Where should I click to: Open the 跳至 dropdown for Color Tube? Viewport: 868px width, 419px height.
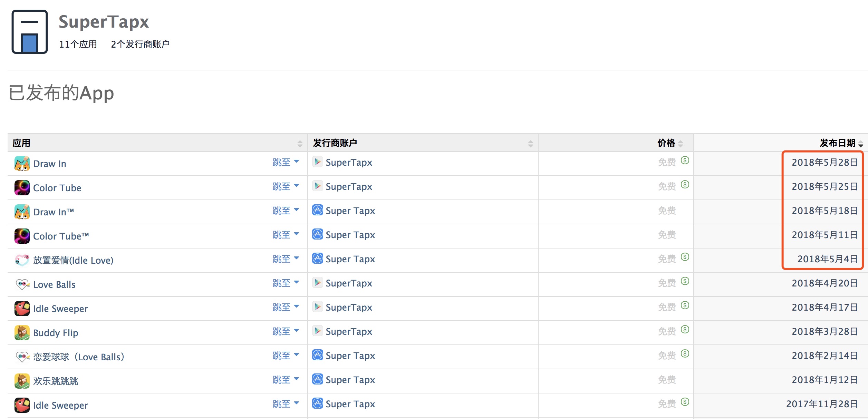(286, 186)
